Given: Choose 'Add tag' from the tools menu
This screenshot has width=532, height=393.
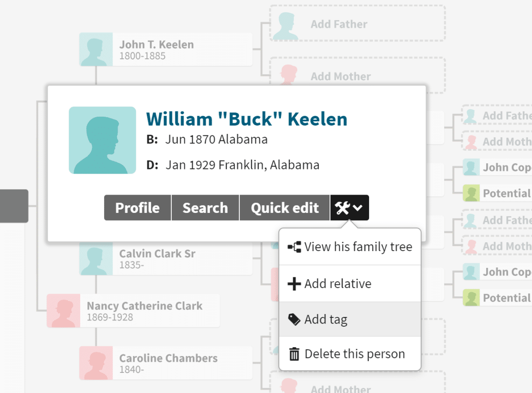Looking at the screenshot, I should 325,319.
